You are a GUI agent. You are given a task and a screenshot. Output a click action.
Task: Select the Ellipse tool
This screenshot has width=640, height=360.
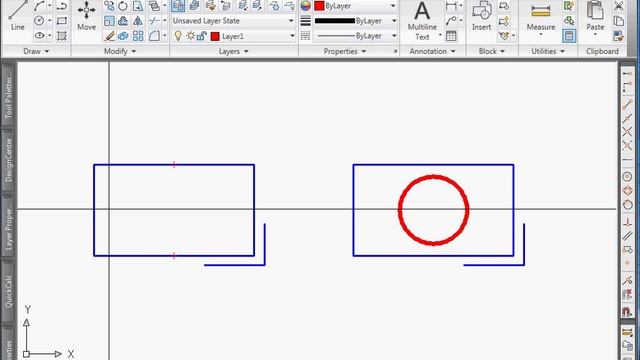(39, 36)
